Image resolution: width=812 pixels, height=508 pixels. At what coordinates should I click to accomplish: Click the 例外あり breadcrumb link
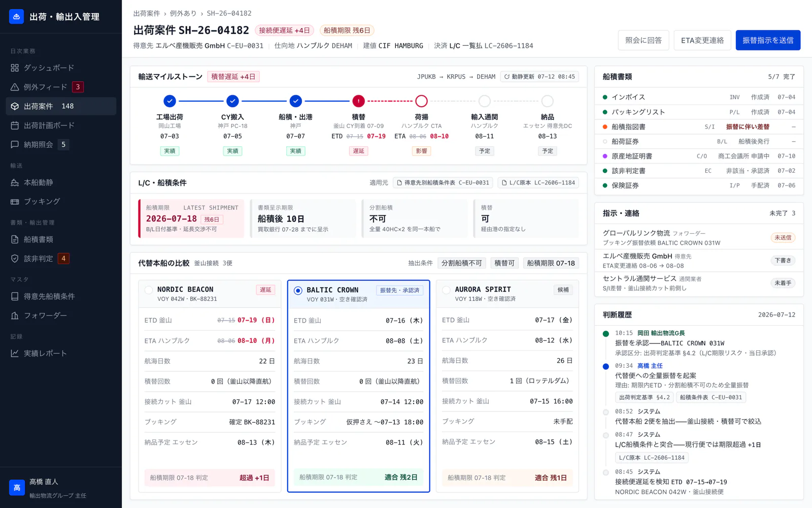[183, 13]
